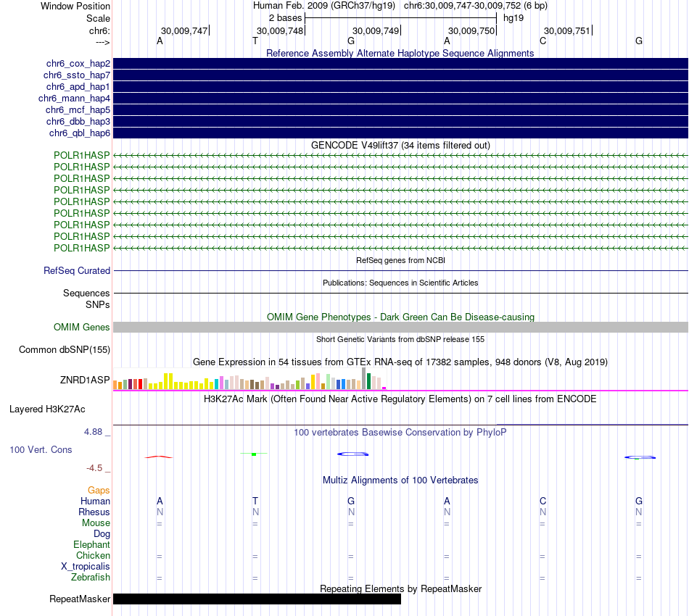The image size is (689, 616).
Task: Select chr6_mcf_hap5 haplotype label
Action: point(78,109)
